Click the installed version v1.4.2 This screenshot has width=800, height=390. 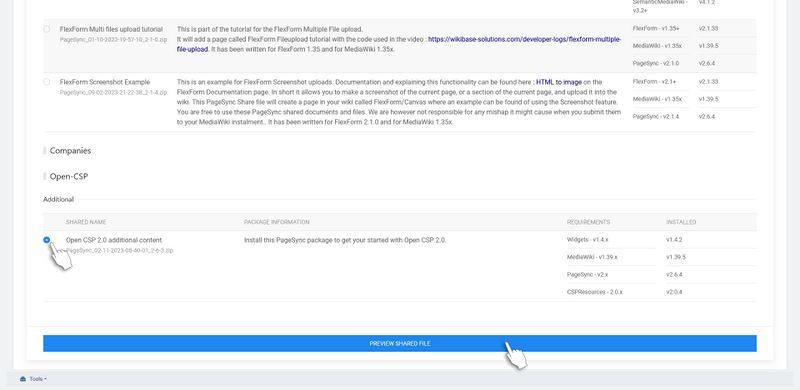[674, 239]
